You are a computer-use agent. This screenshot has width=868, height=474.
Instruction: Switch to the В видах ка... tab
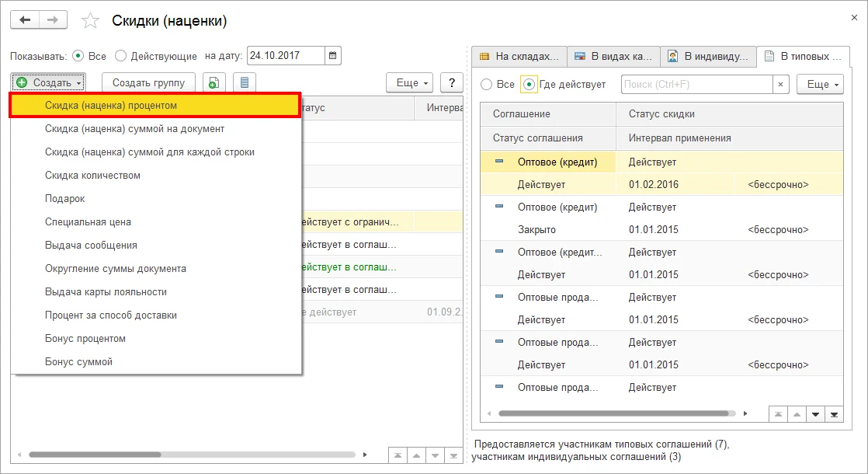(x=614, y=57)
